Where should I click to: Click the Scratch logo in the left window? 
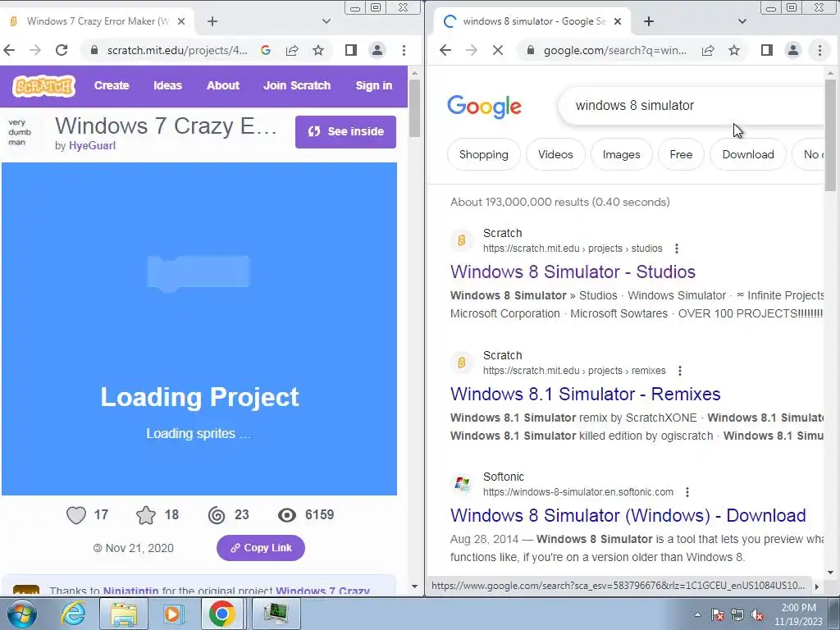44,85
